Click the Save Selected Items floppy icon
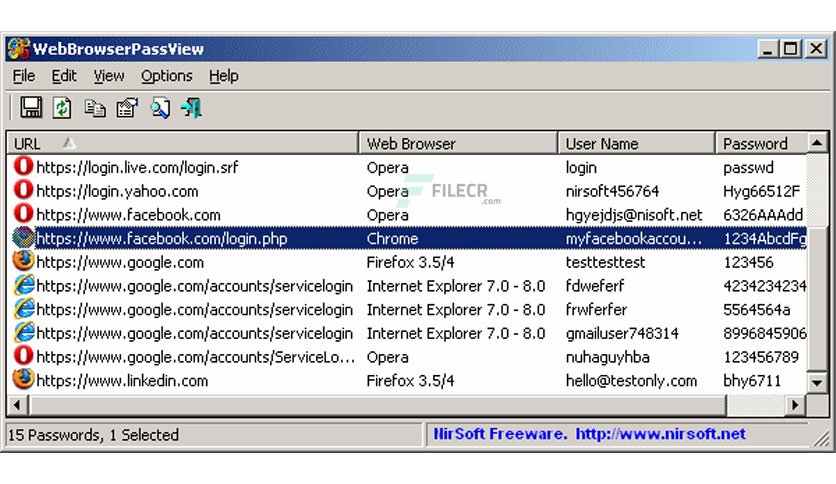This screenshot has width=836, height=484. pyautogui.click(x=31, y=107)
